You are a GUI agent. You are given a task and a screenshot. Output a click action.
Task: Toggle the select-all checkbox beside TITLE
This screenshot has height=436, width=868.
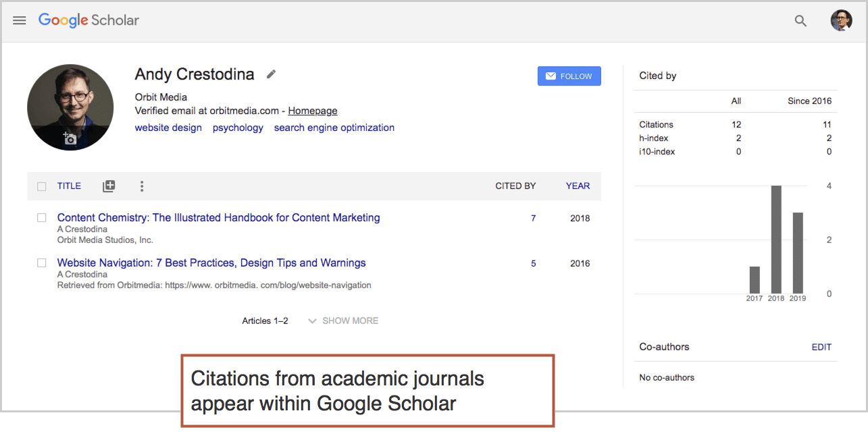click(42, 186)
